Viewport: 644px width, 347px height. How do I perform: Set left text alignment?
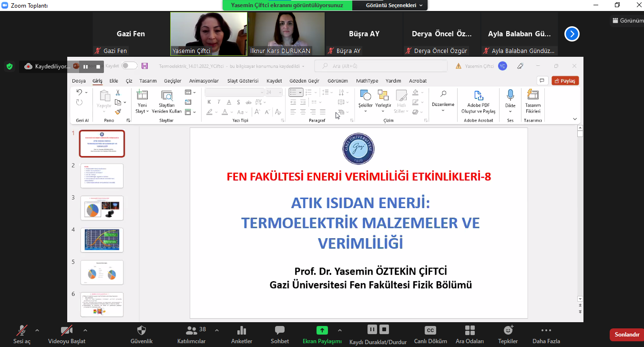[293, 112]
